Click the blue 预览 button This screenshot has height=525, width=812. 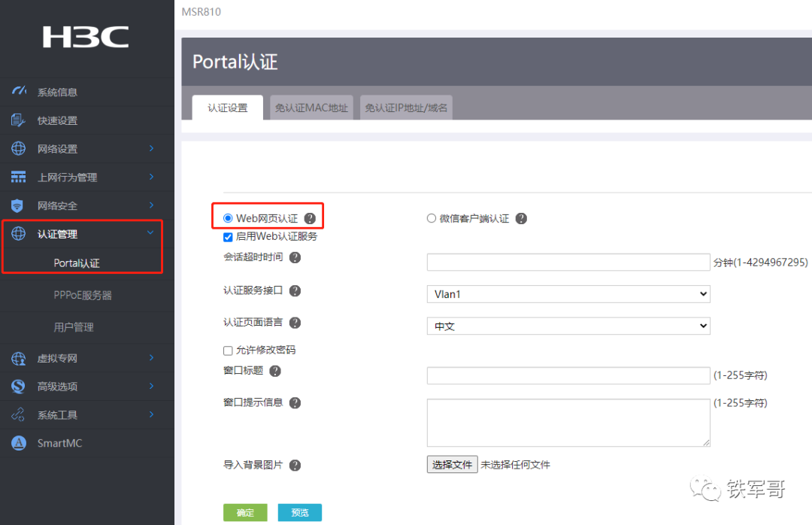299,512
